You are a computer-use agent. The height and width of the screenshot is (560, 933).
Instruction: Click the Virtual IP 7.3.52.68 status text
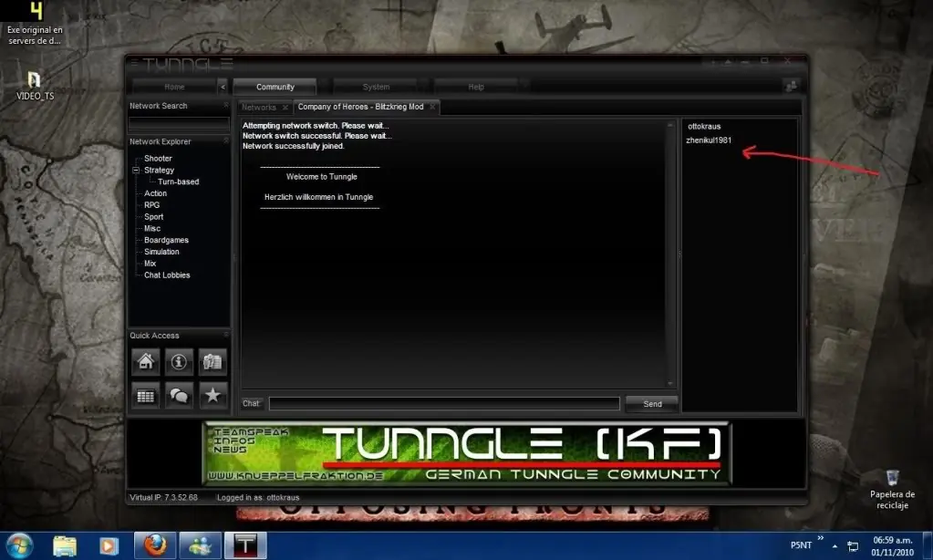click(x=163, y=497)
